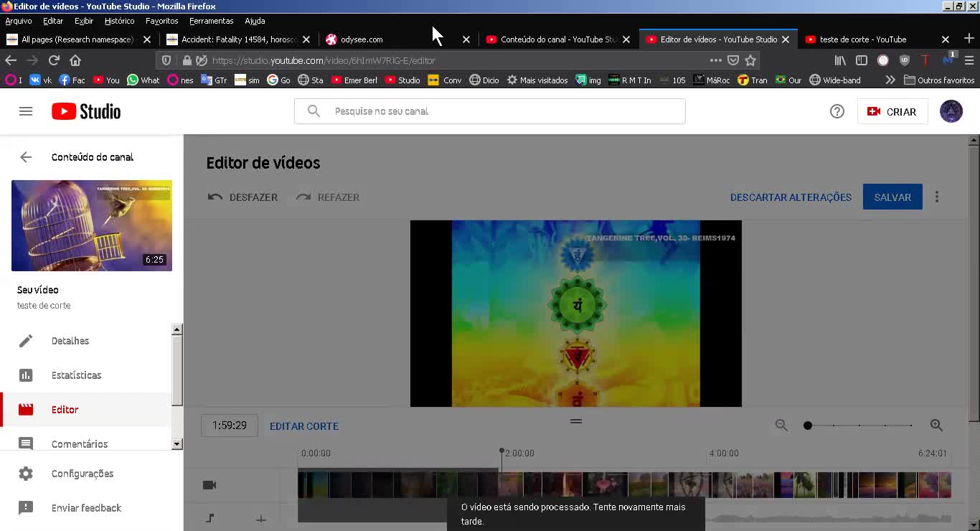The image size is (980, 531).
Task: Click the tracking protection shield icon
Action: click(x=166, y=60)
